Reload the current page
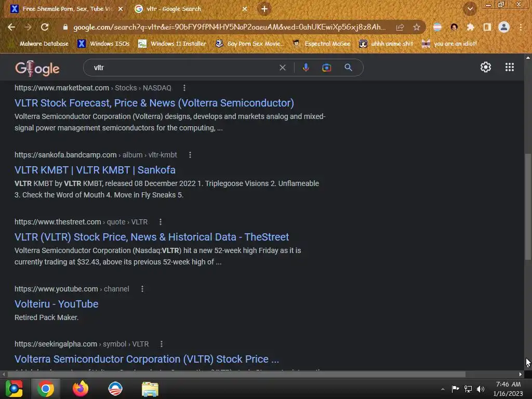 click(x=45, y=27)
